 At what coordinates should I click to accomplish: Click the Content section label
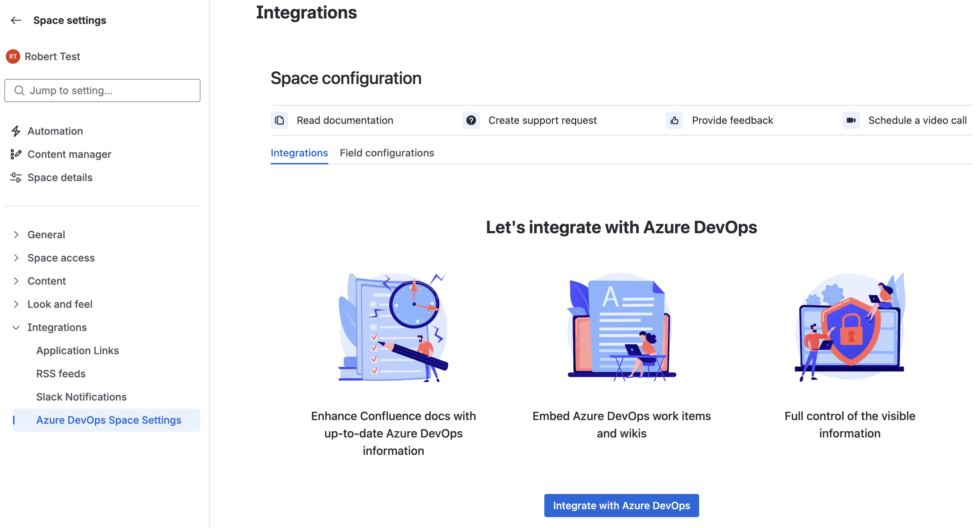tap(46, 281)
